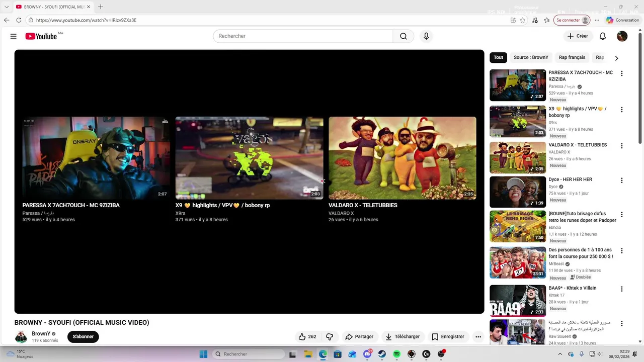Open Steam from the taskbar
The height and width of the screenshot is (362, 644).
pos(382,354)
